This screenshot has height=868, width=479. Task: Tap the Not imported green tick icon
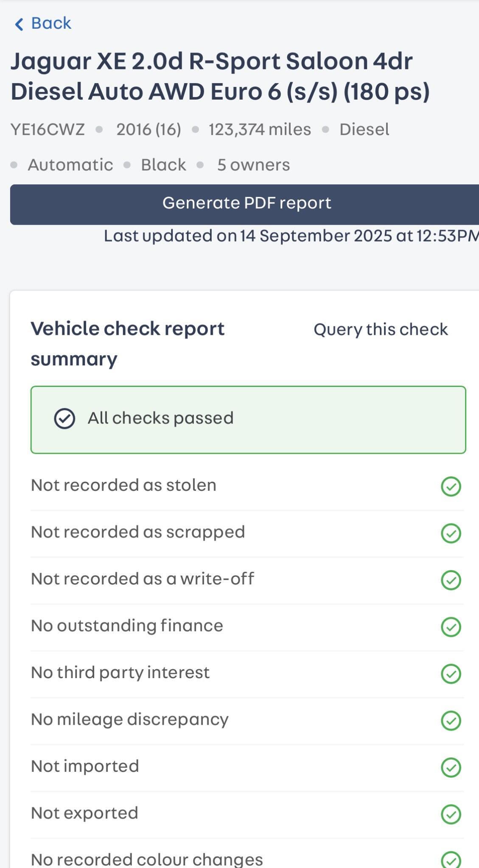(451, 767)
